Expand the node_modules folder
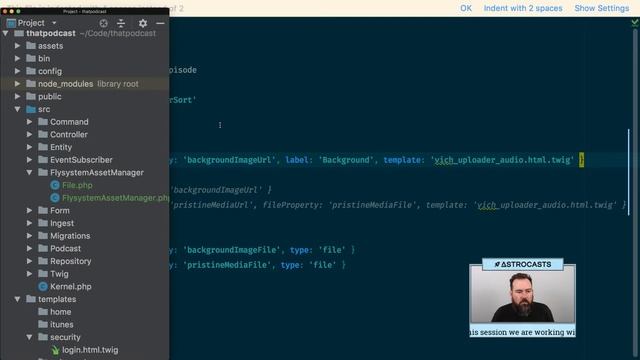This screenshot has width=640, height=360. pyautogui.click(x=17, y=84)
